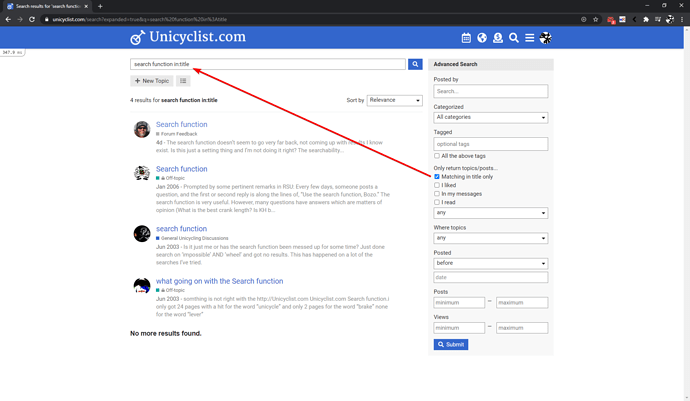This screenshot has height=401, width=690.
Task: Open the Where topics dropdown
Action: [x=491, y=238]
